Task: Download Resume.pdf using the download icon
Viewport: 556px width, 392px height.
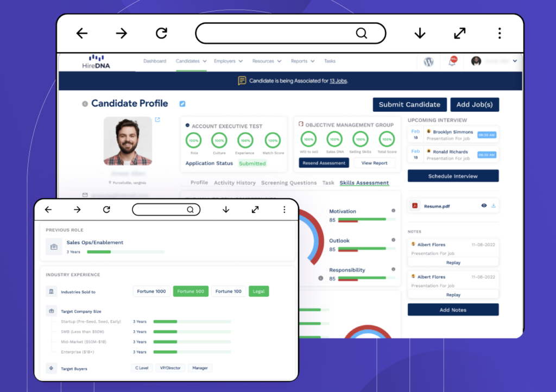Action: [493, 206]
